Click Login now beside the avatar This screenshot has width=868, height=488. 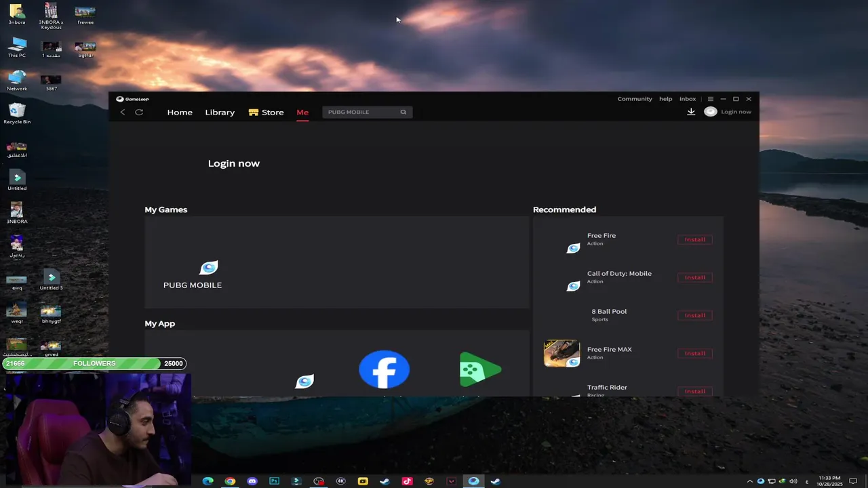pos(736,112)
